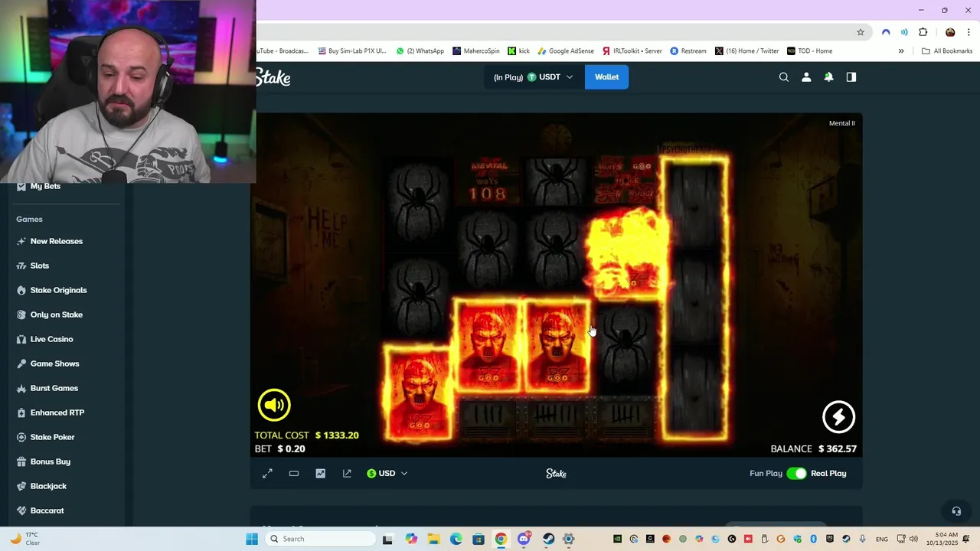Open Task View on taskbar
This screenshot has width=980, height=551.
click(x=387, y=539)
